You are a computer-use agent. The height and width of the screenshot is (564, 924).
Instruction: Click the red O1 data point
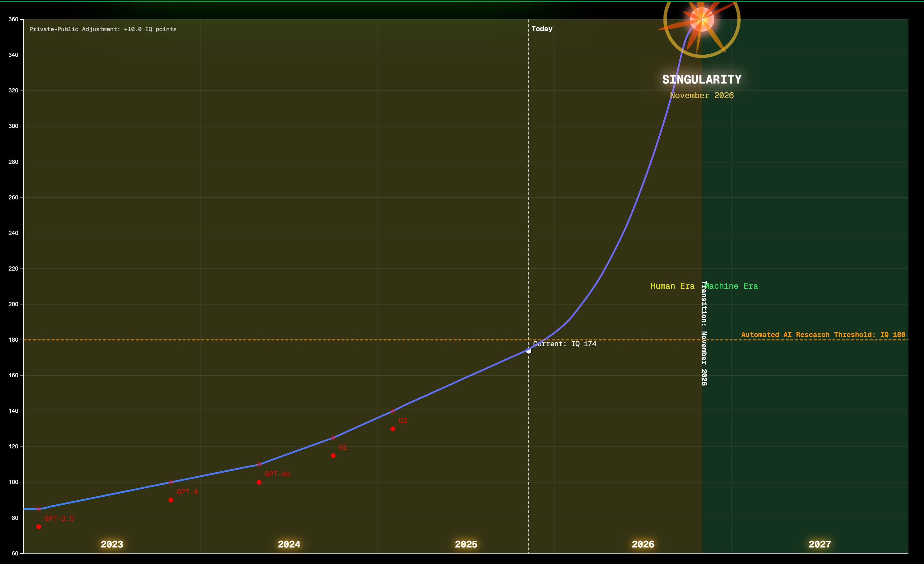click(333, 455)
